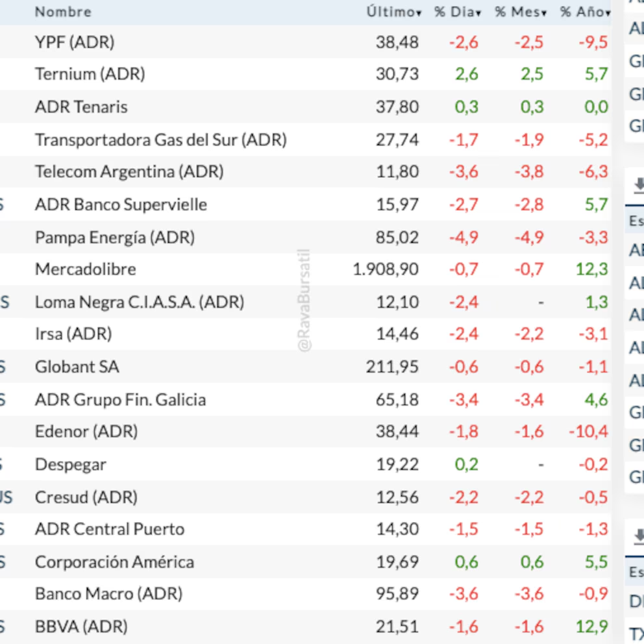Sort by % Dia column header

[x=458, y=12]
